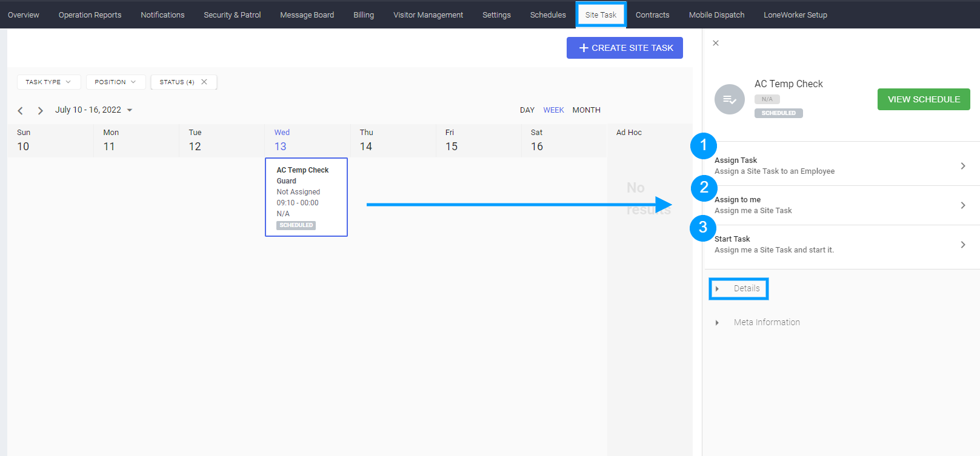Open Start Task chevron arrow
The width and height of the screenshot is (980, 456).
(963, 245)
